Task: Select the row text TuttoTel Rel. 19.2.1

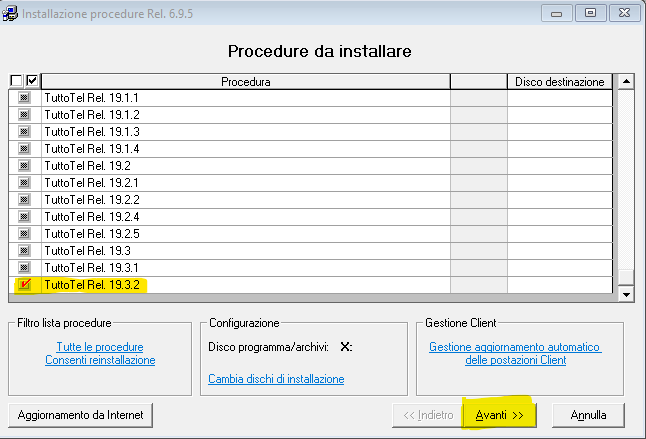Action: (x=91, y=183)
